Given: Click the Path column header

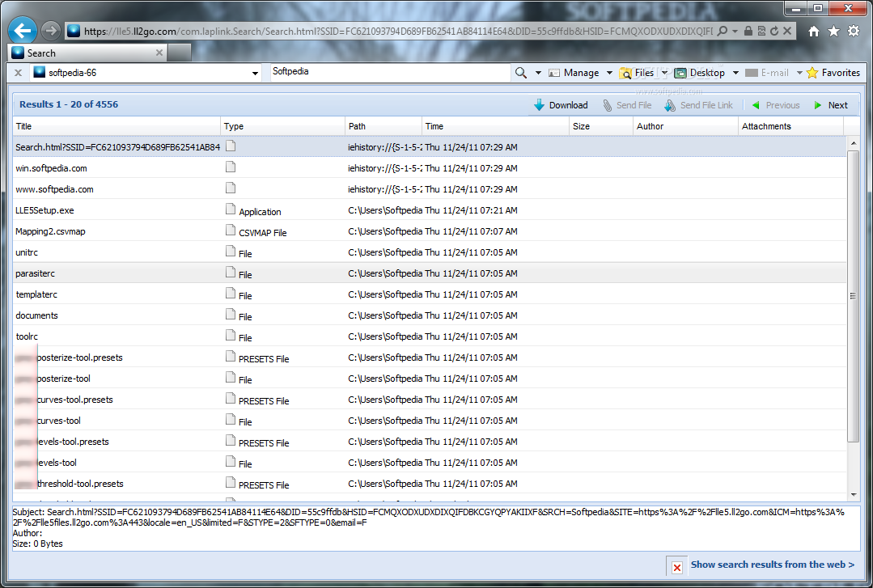Looking at the screenshot, I should click(384, 126).
